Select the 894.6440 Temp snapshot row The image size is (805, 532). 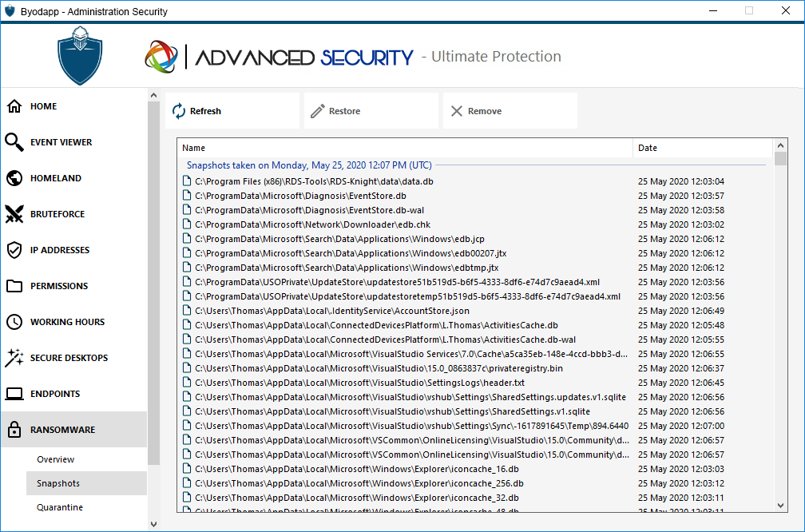pos(475,426)
